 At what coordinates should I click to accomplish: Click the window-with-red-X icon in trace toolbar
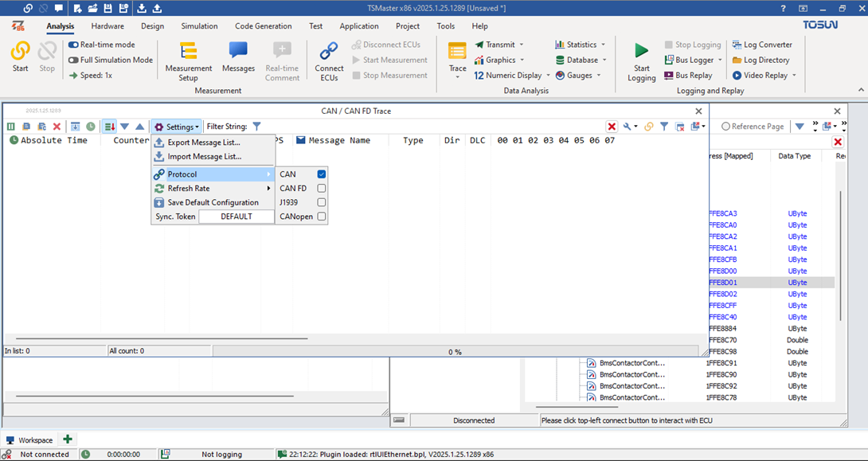[680, 127]
